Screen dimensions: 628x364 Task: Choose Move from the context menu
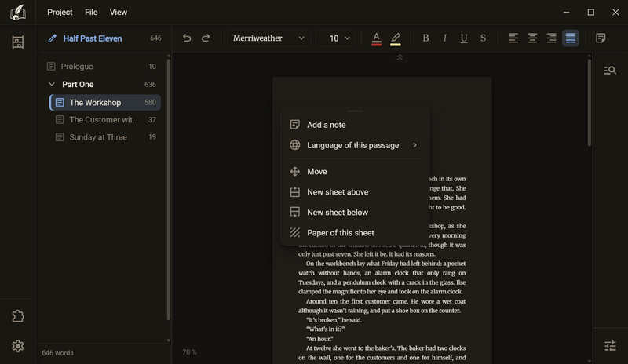pyautogui.click(x=355, y=171)
